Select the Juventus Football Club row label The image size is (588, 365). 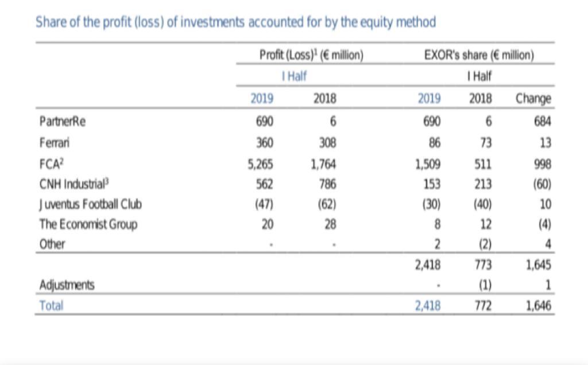coord(90,204)
